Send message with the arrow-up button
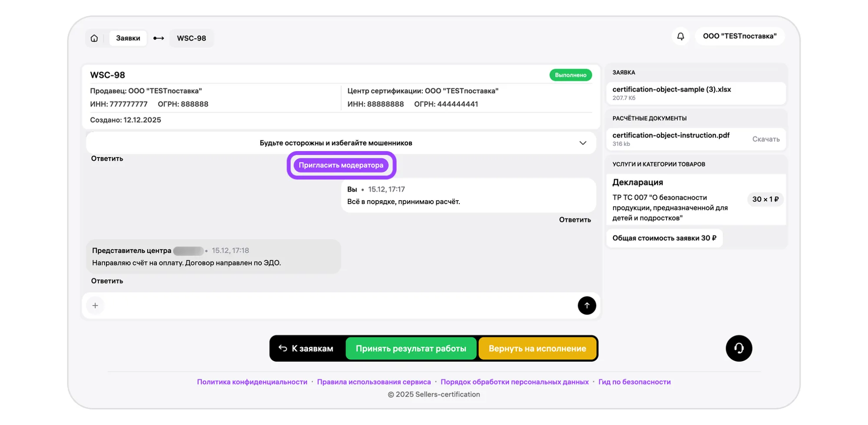The height and width of the screenshot is (425, 868). [x=586, y=306]
